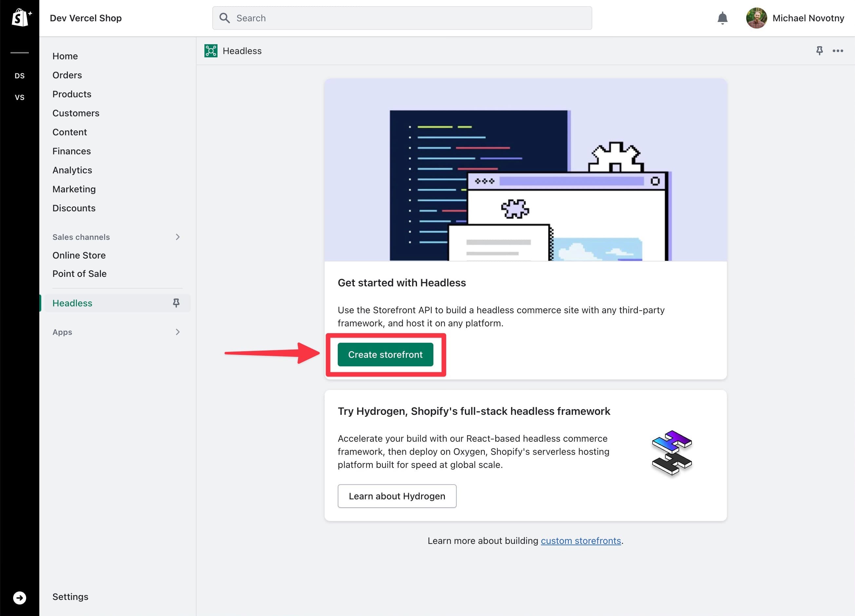Click the arrow button at bottom-left rail

click(x=20, y=598)
